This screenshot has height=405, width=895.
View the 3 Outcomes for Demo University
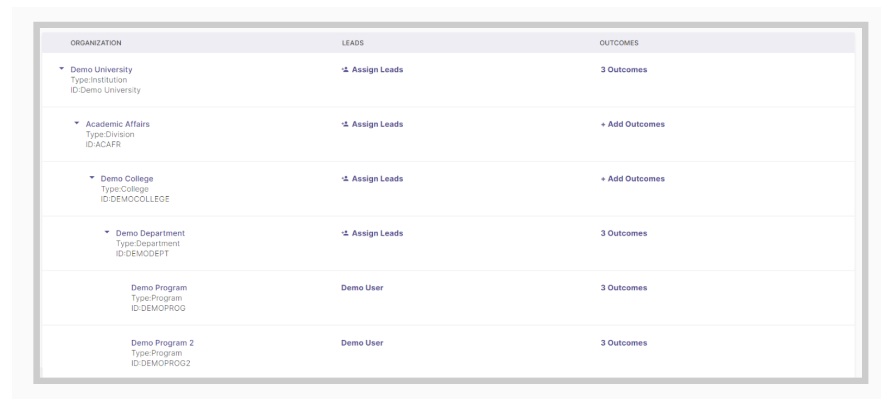point(623,70)
